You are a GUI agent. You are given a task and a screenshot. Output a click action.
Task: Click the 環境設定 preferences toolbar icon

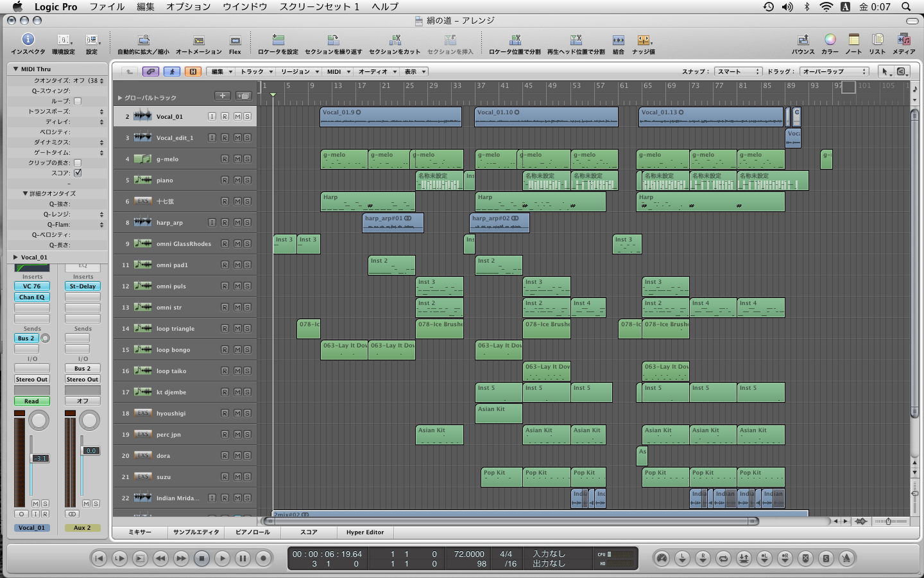(63, 40)
